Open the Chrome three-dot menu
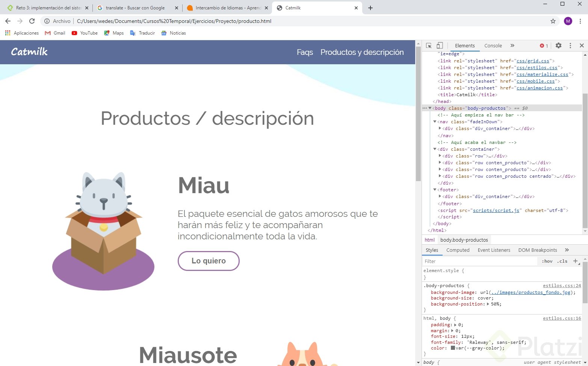The width and height of the screenshot is (588, 366). click(x=580, y=21)
